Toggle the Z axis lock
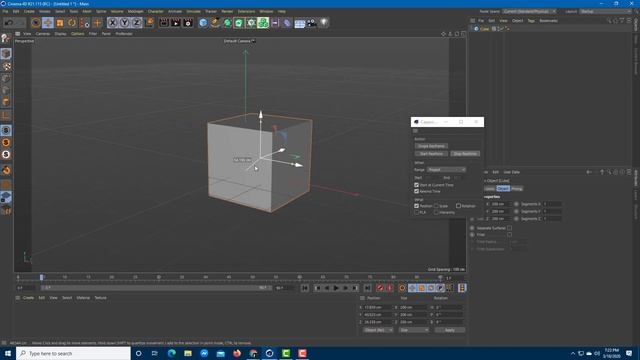Viewport: 640px width, 360px height. click(136, 23)
